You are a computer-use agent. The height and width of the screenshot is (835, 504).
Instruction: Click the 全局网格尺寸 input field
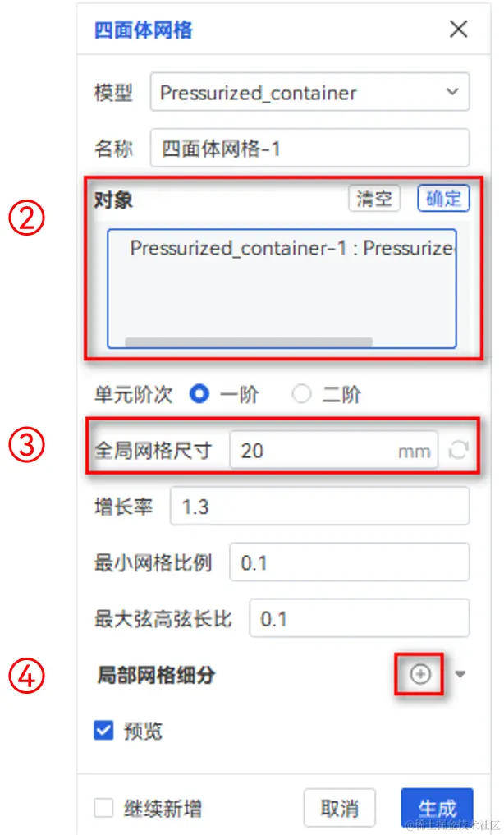pos(334,451)
